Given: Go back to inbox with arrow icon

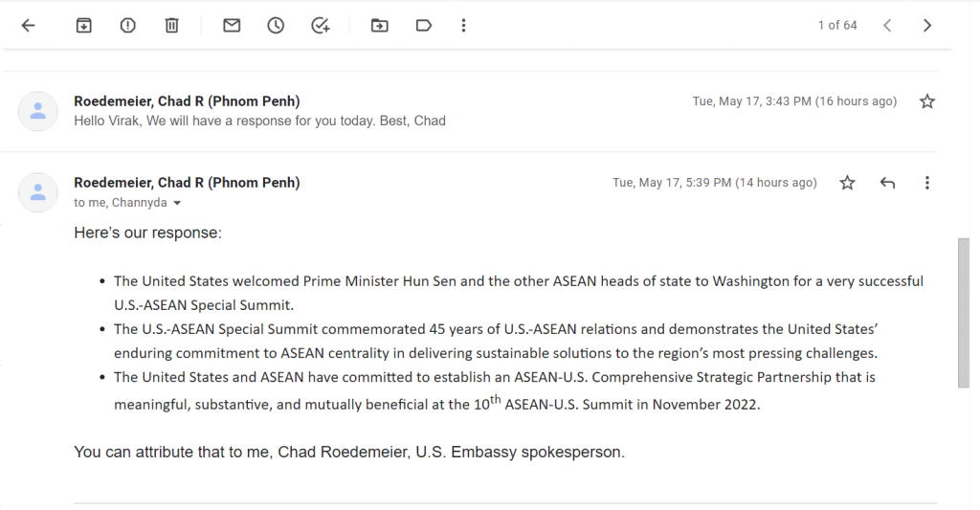Looking at the screenshot, I should 28,26.
